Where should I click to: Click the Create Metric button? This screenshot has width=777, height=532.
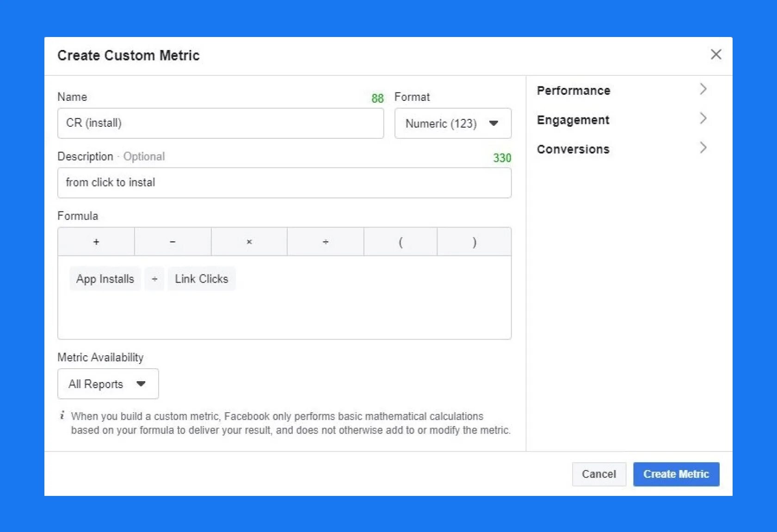[676, 474]
